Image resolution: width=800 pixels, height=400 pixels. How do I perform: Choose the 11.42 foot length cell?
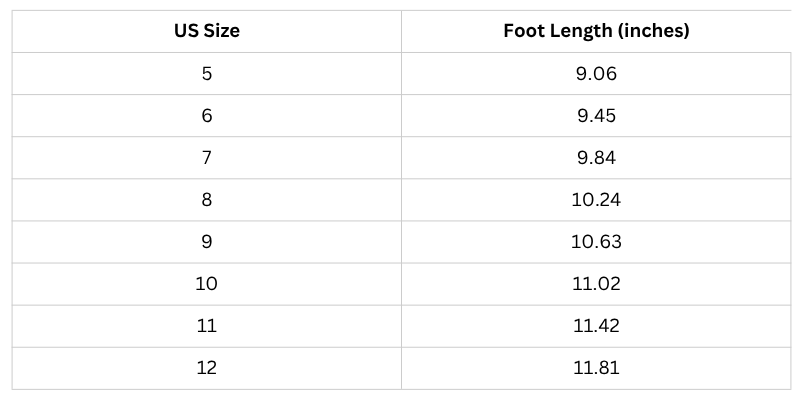click(x=596, y=326)
